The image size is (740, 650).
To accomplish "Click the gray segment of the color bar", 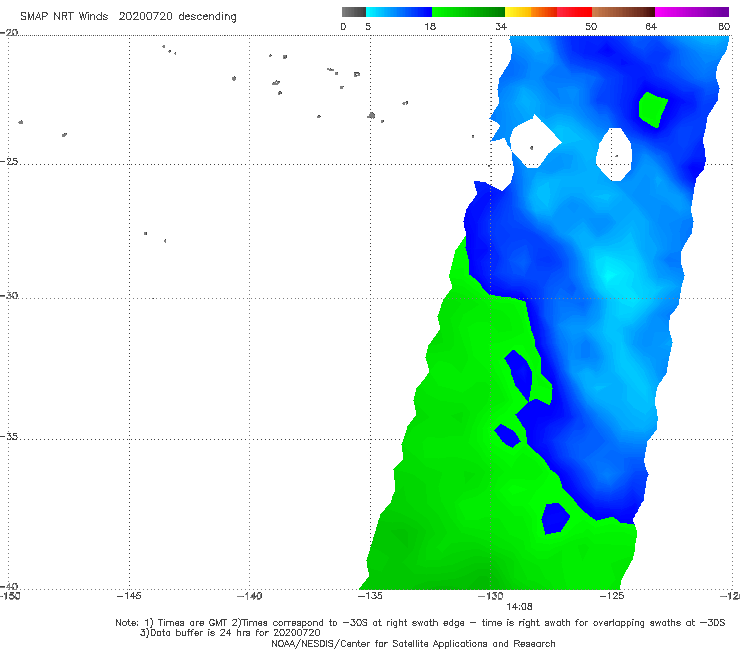I will pos(354,12).
